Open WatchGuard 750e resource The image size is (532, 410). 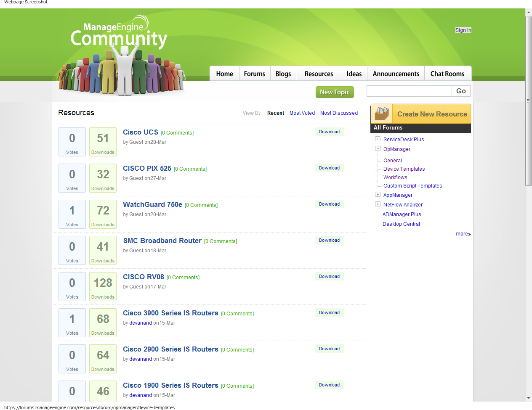(x=152, y=204)
